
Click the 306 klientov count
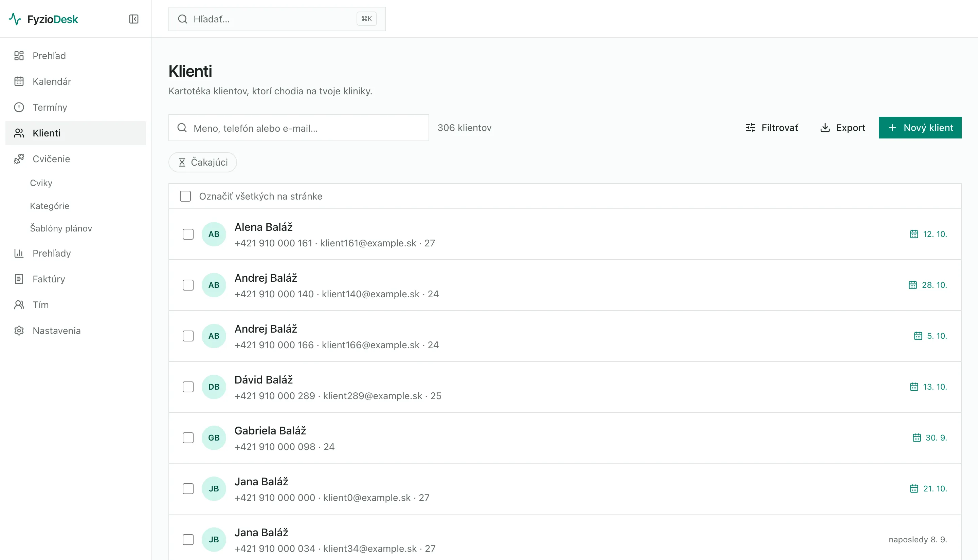pos(464,128)
